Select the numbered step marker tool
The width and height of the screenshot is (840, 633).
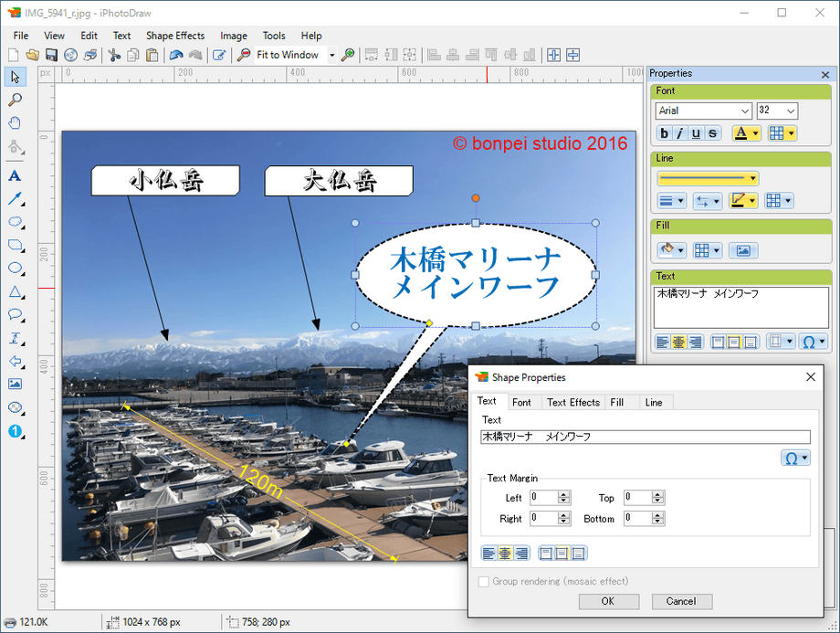15,431
